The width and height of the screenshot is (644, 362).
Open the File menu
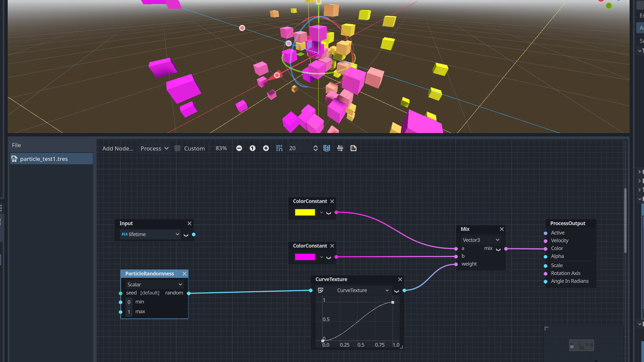[x=16, y=145]
